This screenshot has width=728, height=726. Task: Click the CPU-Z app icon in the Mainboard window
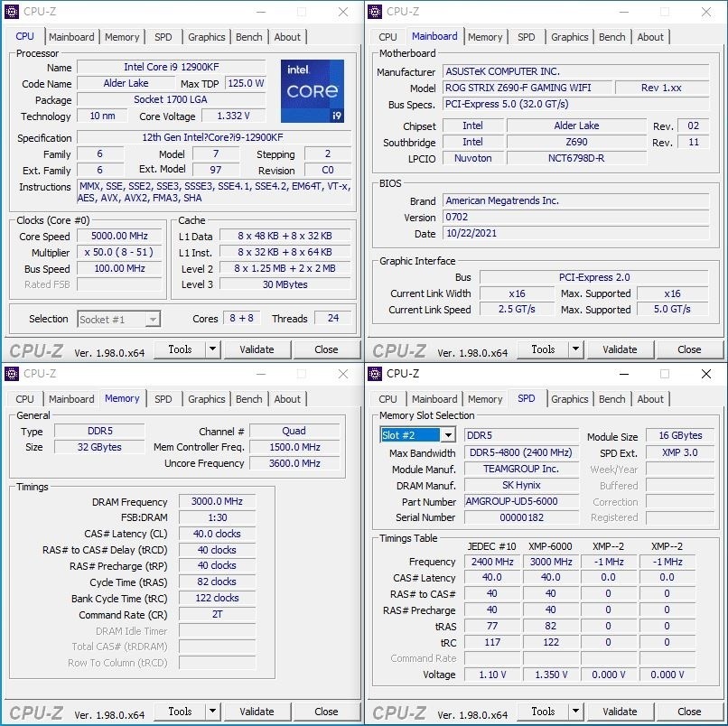click(374, 11)
